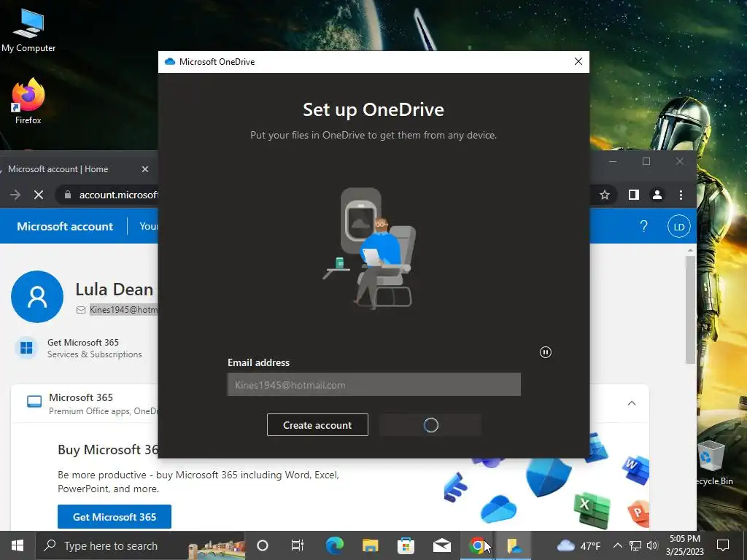Image resolution: width=747 pixels, height=560 pixels.
Task: Click the OneDrive cloud icon in dialog title
Action: (x=170, y=62)
